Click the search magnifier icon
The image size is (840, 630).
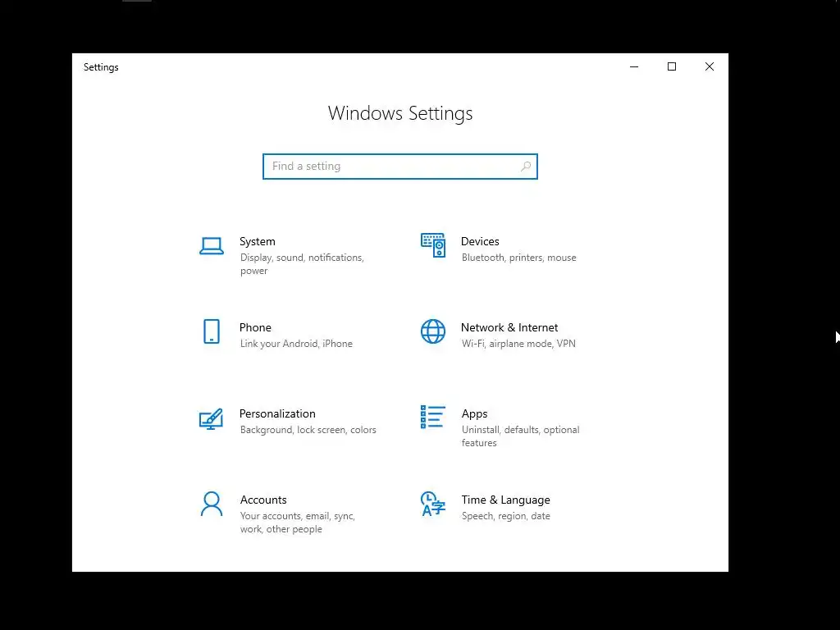pyautogui.click(x=526, y=167)
